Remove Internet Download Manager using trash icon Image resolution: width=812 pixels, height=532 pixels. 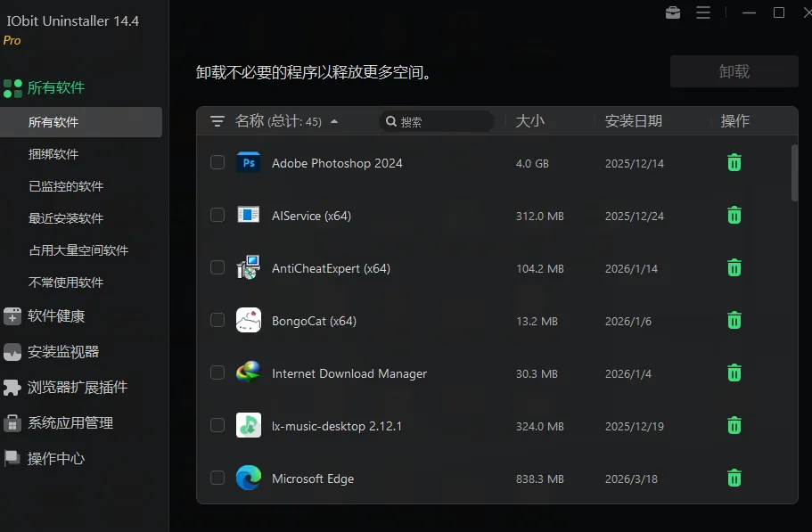(734, 373)
